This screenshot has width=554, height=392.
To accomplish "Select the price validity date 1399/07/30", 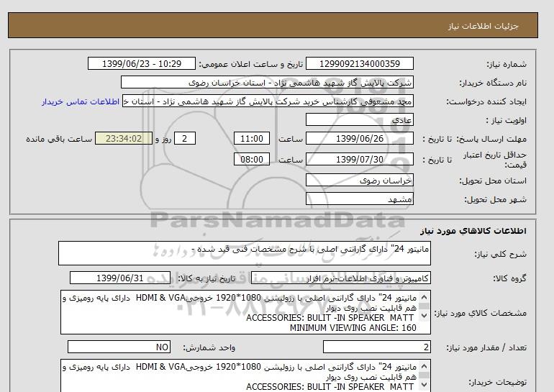I will 359,160.
